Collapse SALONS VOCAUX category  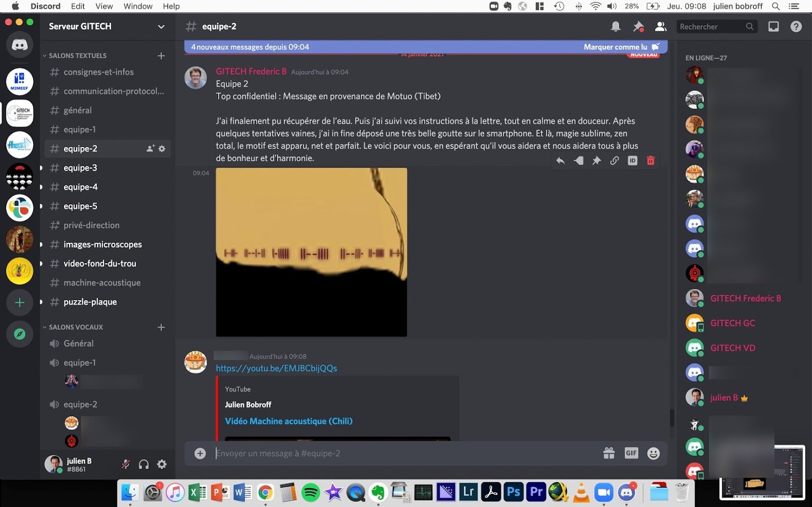coord(76,327)
